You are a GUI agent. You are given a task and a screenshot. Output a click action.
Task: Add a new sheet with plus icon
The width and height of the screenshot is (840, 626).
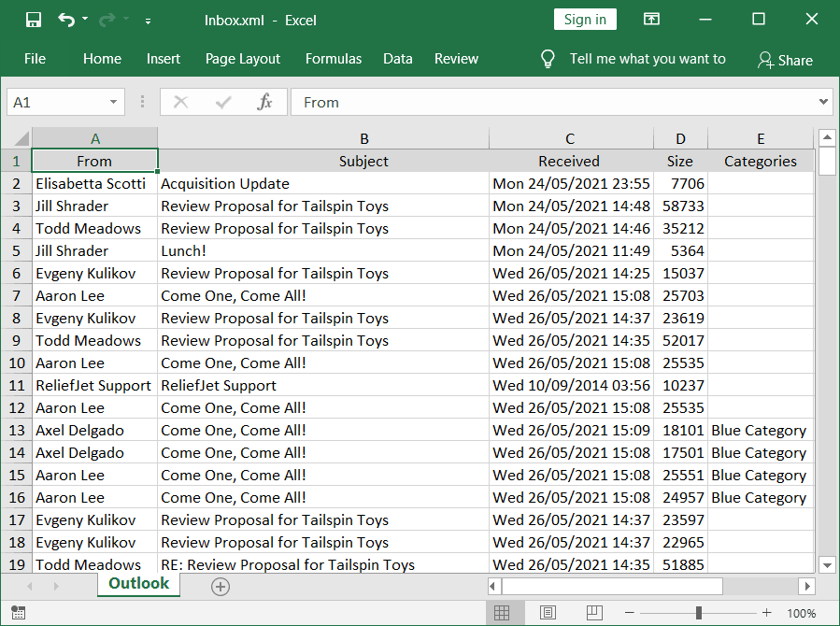click(x=221, y=587)
